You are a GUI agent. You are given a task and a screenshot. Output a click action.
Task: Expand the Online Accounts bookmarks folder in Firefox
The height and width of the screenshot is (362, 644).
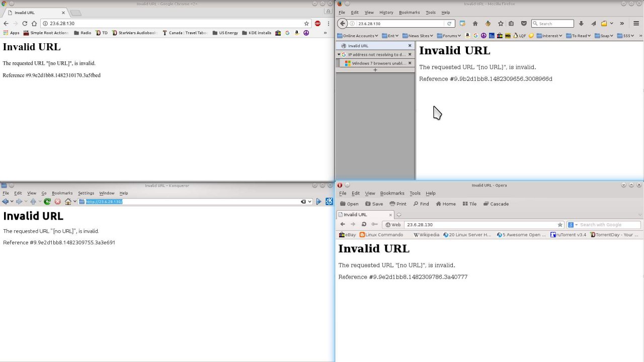click(x=357, y=36)
